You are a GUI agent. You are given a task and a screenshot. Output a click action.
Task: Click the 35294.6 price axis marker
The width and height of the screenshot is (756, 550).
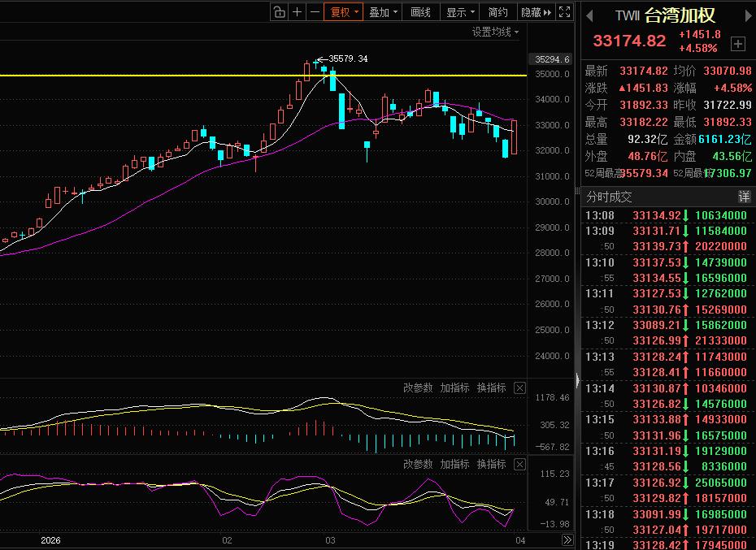point(552,59)
